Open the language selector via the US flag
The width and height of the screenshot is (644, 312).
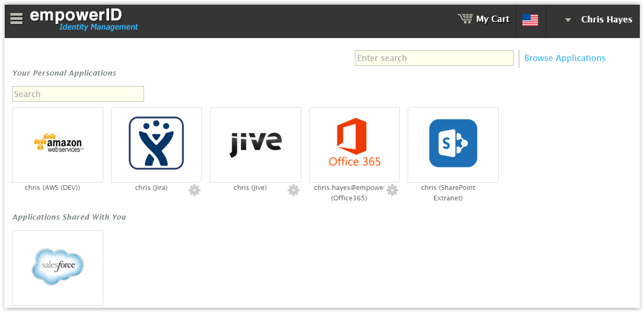tap(530, 19)
